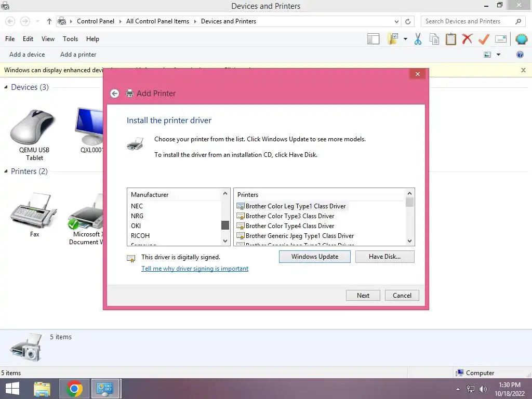532x399 pixels.
Task: Select RICOH in Manufacturer list
Action: [x=140, y=236]
